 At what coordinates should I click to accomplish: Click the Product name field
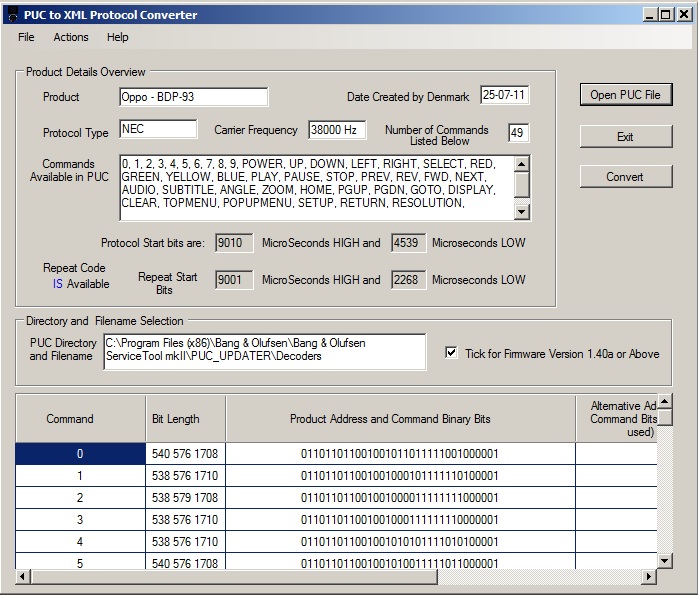(x=194, y=97)
